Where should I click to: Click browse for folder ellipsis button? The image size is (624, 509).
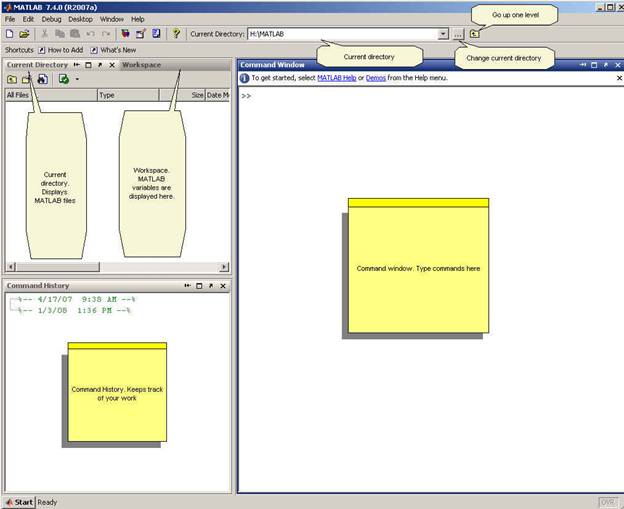coord(458,34)
